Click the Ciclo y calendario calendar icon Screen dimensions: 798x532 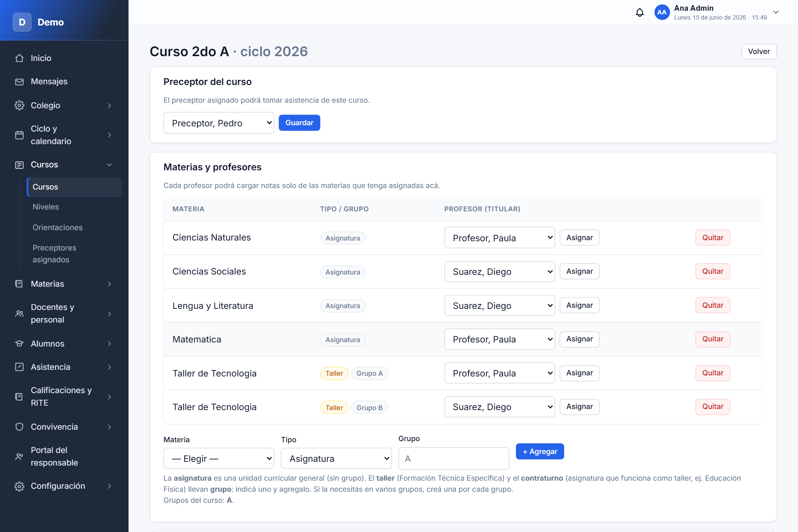tap(20, 135)
